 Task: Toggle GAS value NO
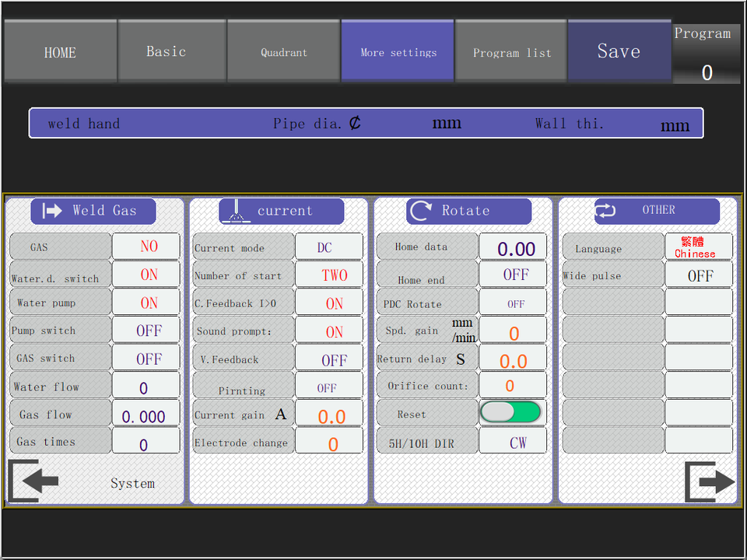(146, 247)
